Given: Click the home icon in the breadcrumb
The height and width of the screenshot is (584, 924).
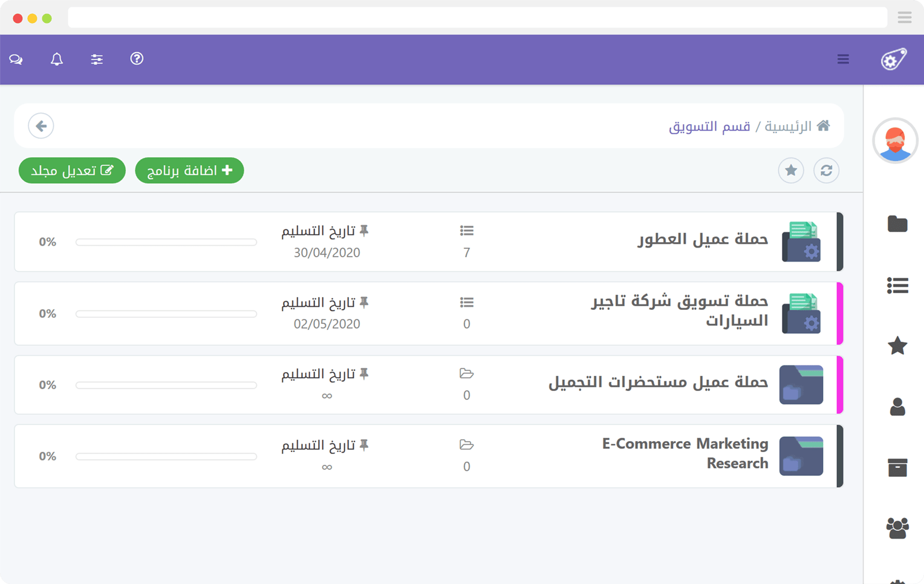Looking at the screenshot, I should tap(824, 125).
